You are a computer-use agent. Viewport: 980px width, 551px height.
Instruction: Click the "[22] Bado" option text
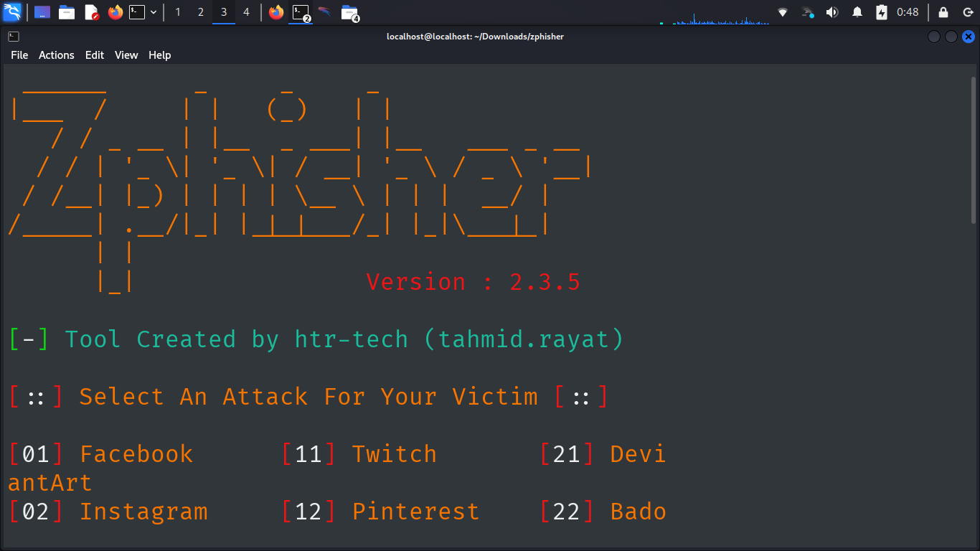[x=603, y=512]
